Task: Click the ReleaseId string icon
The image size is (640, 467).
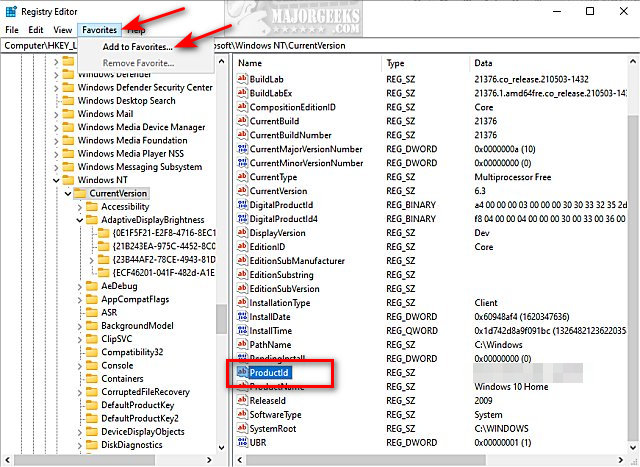Action: pyautogui.click(x=242, y=400)
